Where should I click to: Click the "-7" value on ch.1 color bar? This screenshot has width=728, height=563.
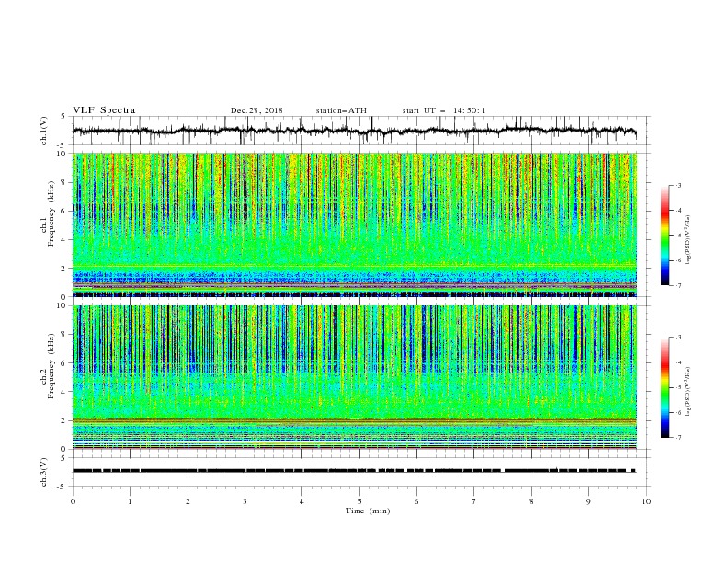(678, 286)
